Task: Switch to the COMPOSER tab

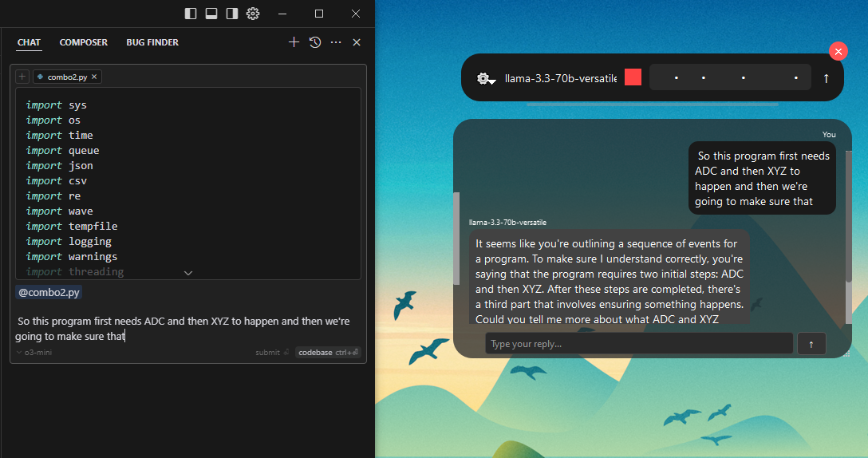Action: [x=84, y=42]
